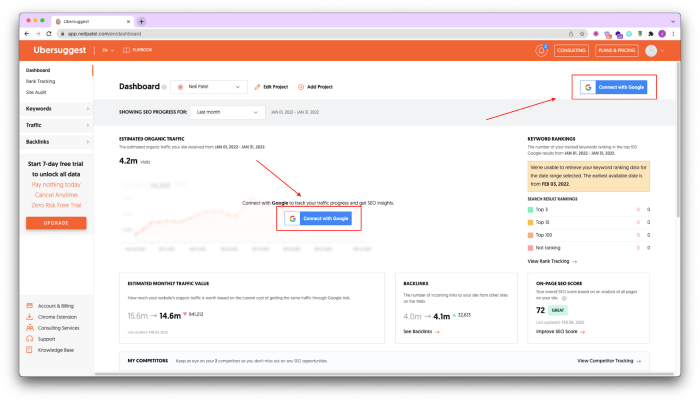Open the EN language dropdown
The height and width of the screenshot is (402, 700).
pyautogui.click(x=108, y=50)
